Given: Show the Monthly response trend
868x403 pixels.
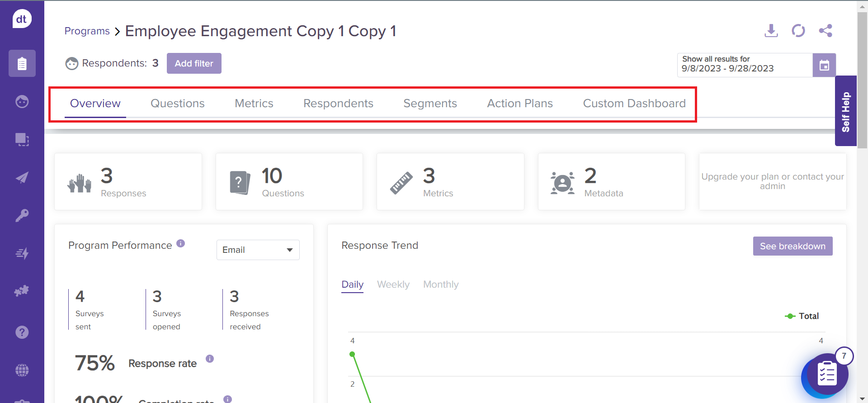Looking at the screenshot, I should 440,284.
